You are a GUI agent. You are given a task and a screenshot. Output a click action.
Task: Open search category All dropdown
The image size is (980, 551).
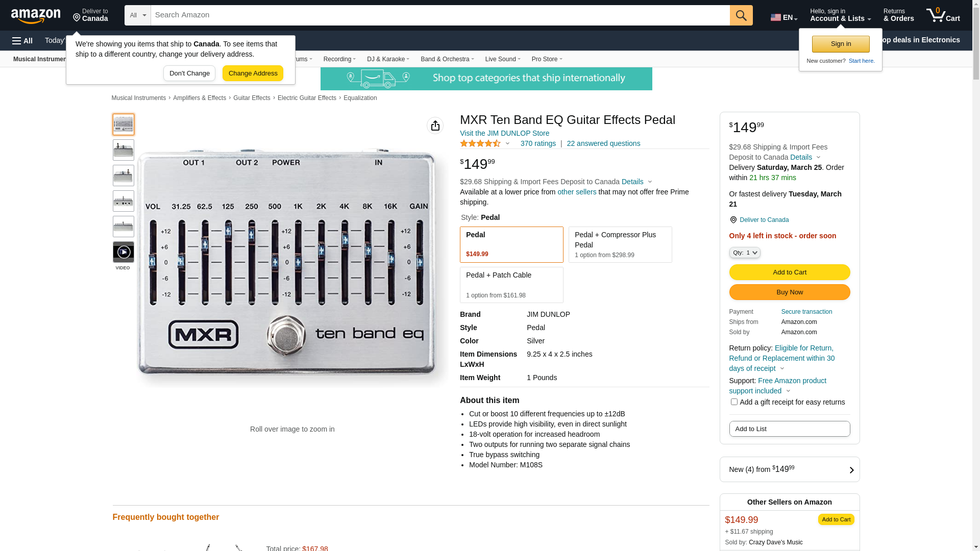tap(137, 15)
